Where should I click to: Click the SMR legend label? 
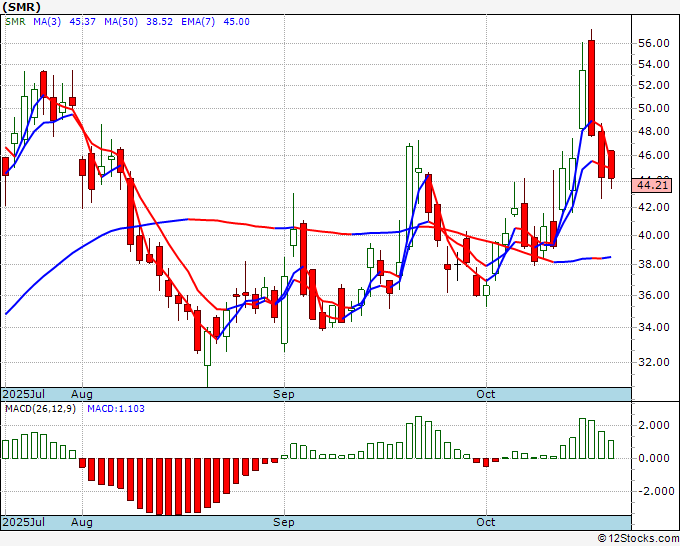[14, 22]
